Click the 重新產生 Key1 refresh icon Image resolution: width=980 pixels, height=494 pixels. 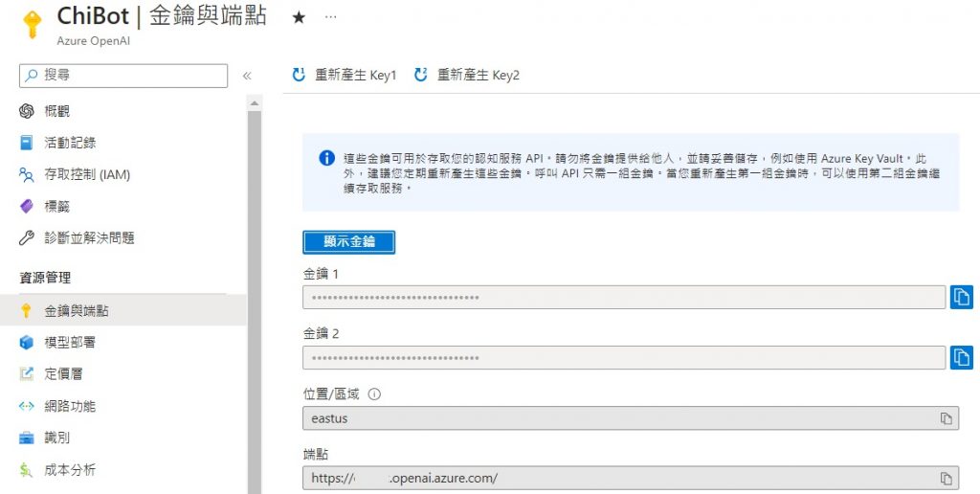(299, 75)
